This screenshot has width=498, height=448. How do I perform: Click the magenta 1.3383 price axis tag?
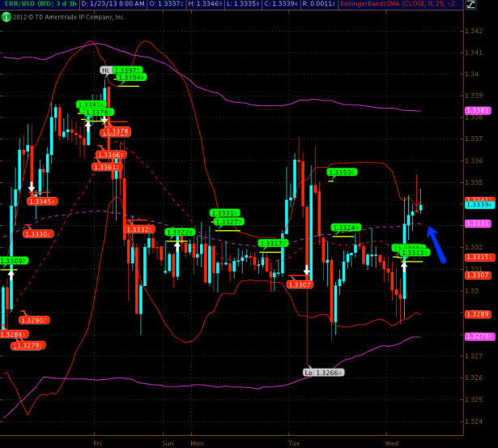(x=477, y=109)
